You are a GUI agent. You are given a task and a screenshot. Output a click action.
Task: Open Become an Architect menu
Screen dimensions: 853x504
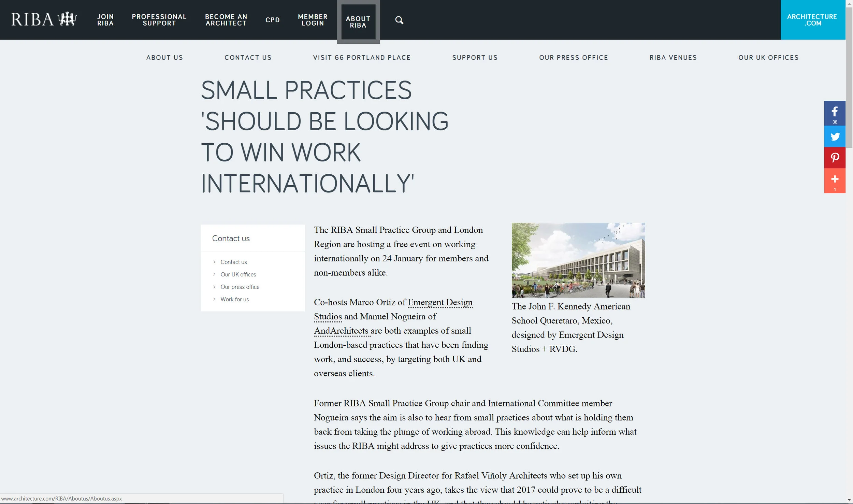(x=226, y=20)
